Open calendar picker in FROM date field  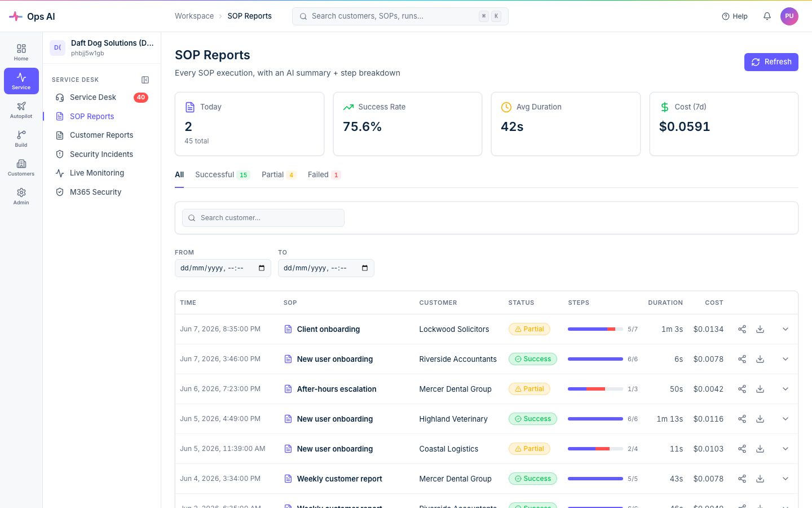[x=262, y=268]
